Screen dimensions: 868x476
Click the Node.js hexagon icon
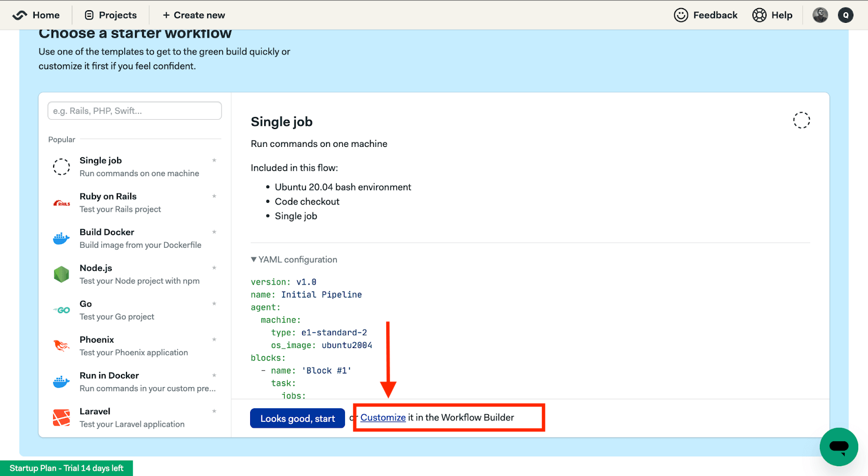tap(61, 274)
